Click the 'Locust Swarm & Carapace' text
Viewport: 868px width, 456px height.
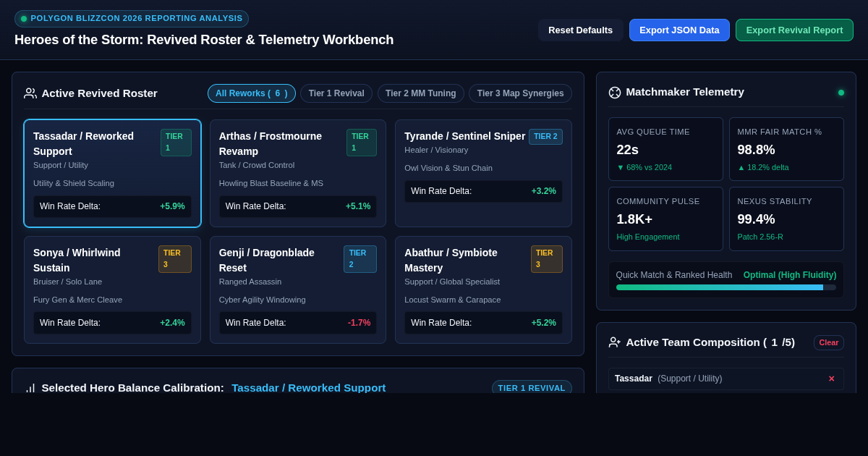[x=453, y=300]
